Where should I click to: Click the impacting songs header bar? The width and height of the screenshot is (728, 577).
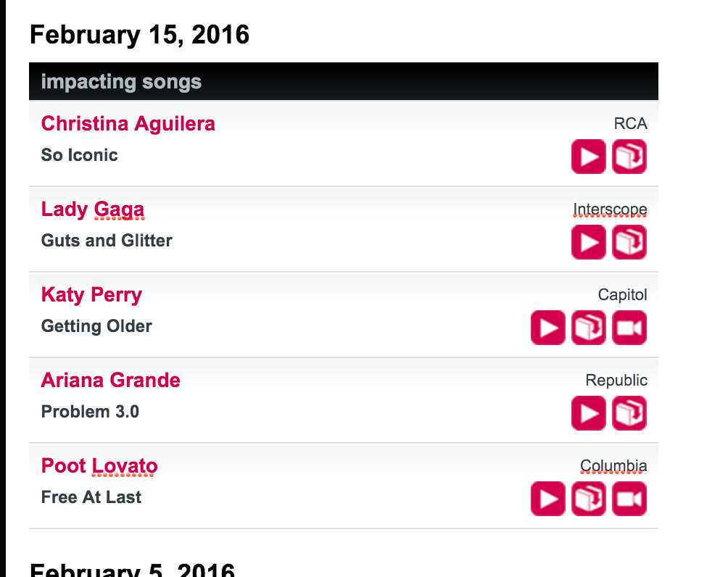pos(344,81)
